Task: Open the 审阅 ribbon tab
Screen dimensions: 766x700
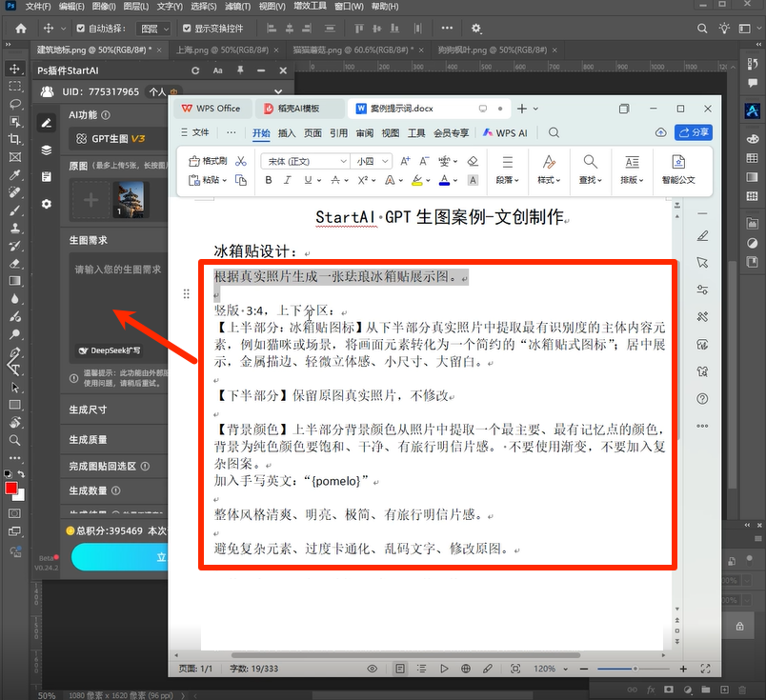Action: [365, 133]
